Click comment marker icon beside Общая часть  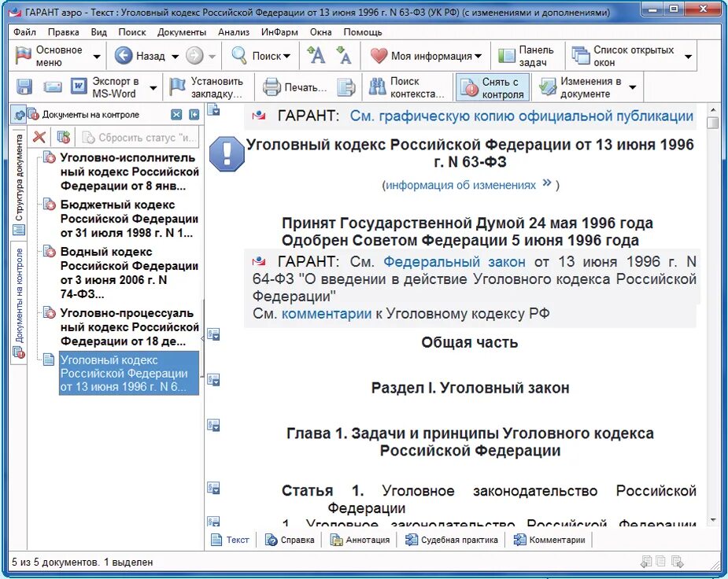(213, 334)
